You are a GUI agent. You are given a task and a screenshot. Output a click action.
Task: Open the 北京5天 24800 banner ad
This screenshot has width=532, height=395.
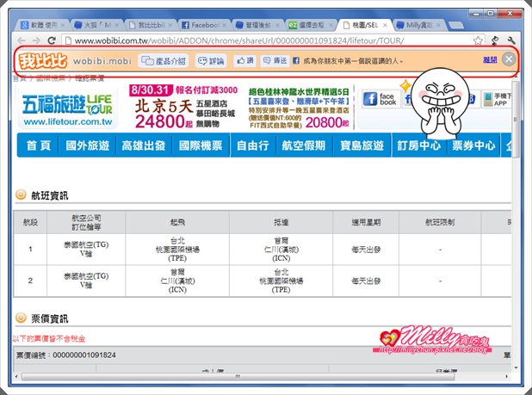185,107
